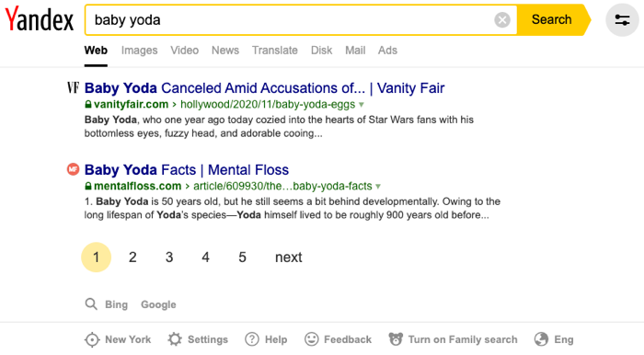The height and width of the screenshot is (355, 644).
Task: Expand mentalfloss.com result dropdown arrow
Action: 378,187
